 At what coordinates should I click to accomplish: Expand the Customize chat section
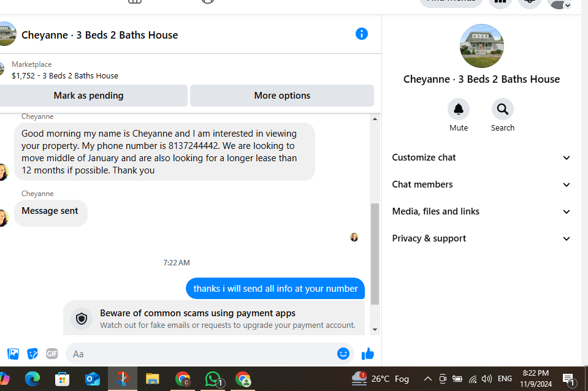point(481,158)
